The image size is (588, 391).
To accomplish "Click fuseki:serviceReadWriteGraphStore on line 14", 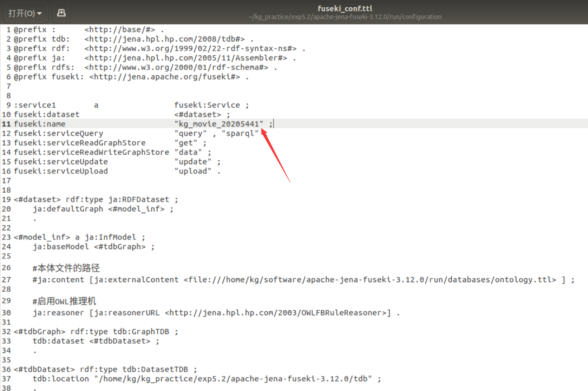I will pos(92,152).
